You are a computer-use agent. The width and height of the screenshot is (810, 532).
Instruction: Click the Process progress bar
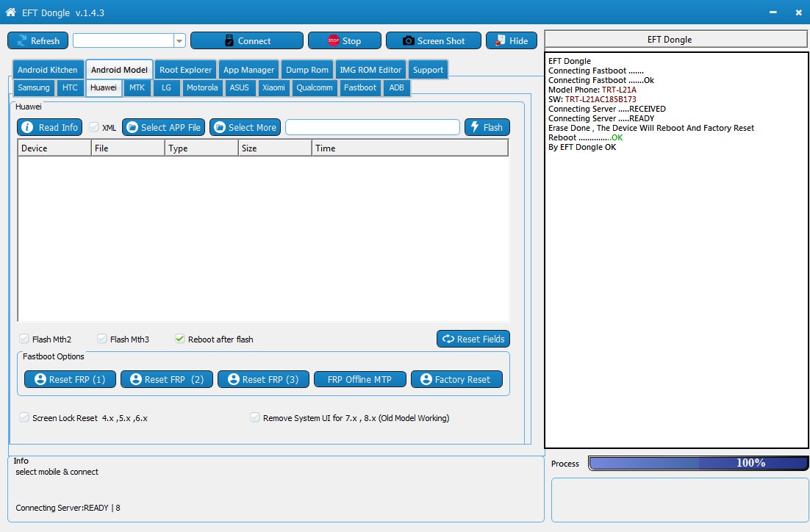tap(698, 463)
